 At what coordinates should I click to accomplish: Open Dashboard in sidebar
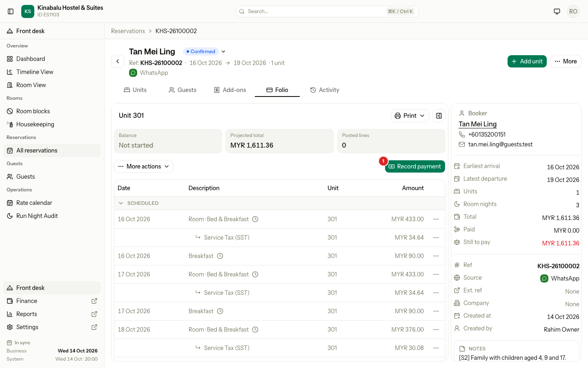(52, 59)
